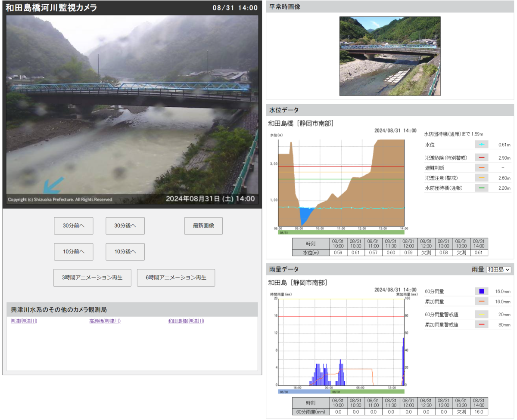
Task: Select the 平常時画像 section header
Action: (x=390, y=7)
